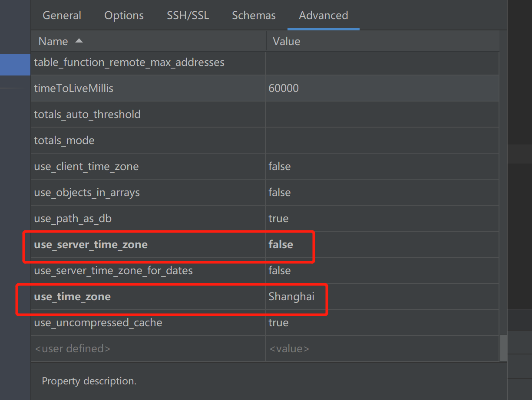Click the sort arrow on the Name column
532x400 pixels.
point(79,41)
